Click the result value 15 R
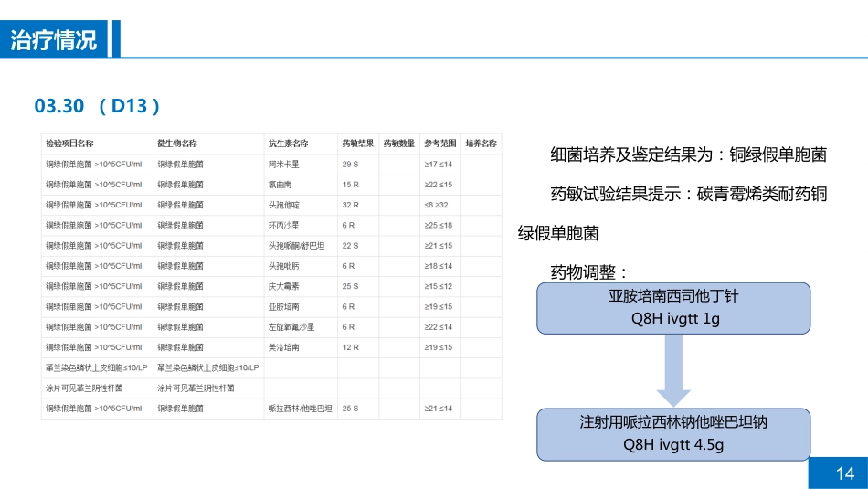 point(351,185)
